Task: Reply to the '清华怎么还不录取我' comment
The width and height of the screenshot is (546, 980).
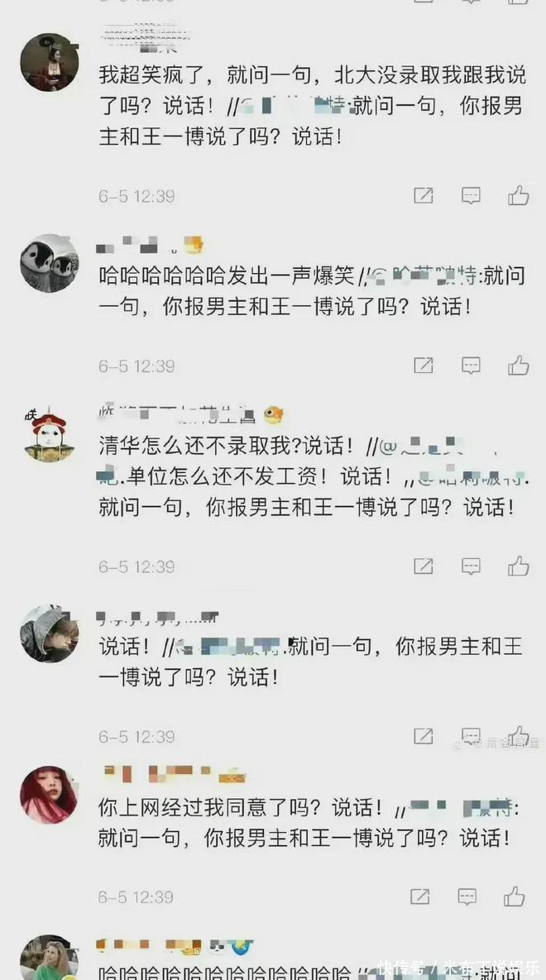Action: [471, 566]
